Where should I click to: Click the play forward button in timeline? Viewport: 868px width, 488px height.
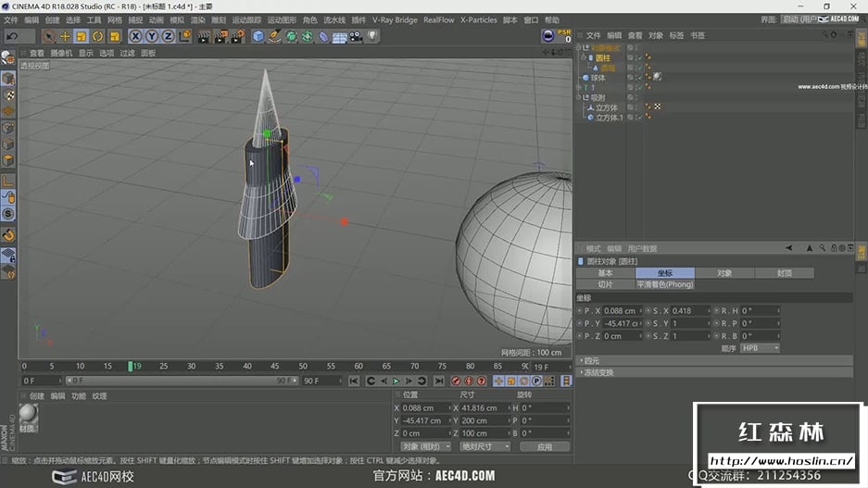(x=396, y=381)
